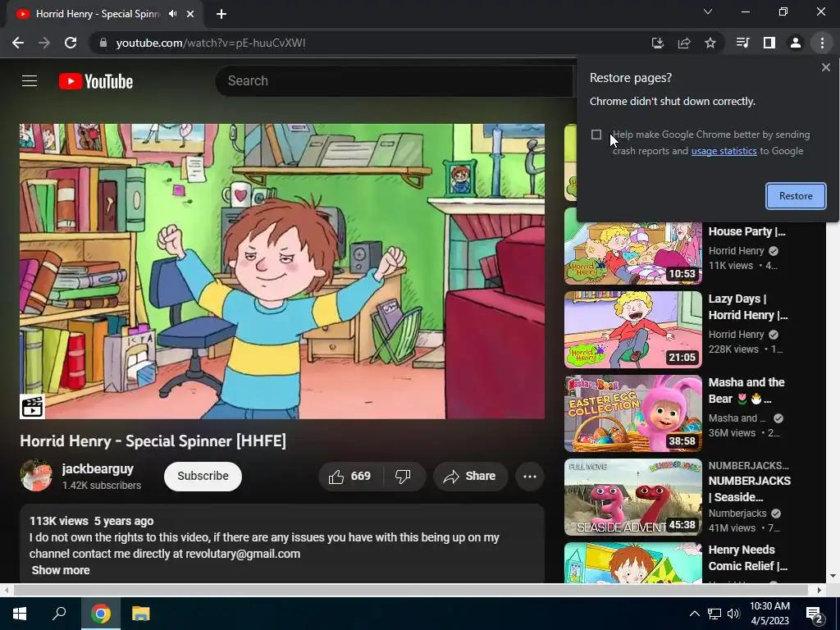The image size is (840, 630).
Task: Show hidden system tray icons
Action: coord(694,614)
